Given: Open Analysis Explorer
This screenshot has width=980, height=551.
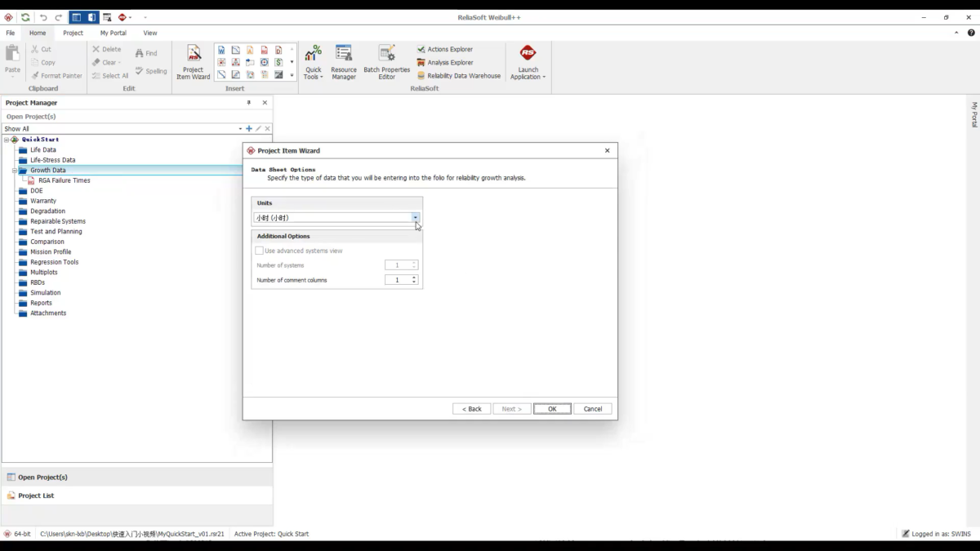Looking at the screenshot, I should pos(445,62).
